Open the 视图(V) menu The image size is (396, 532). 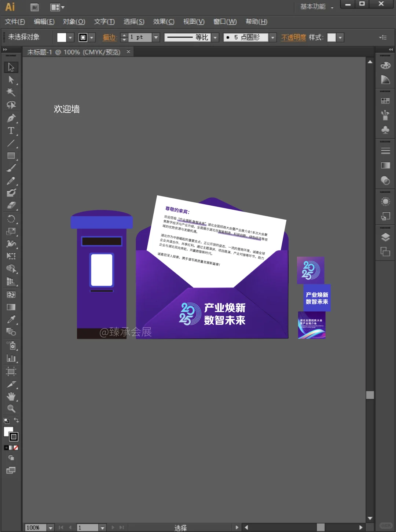tap(194, 22)
